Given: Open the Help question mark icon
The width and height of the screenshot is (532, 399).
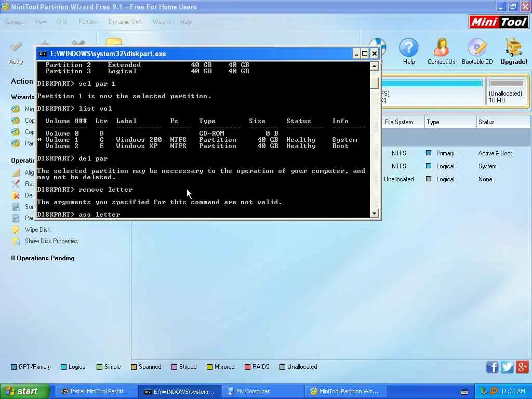Looking at the screenshot, I should (409, 47).
